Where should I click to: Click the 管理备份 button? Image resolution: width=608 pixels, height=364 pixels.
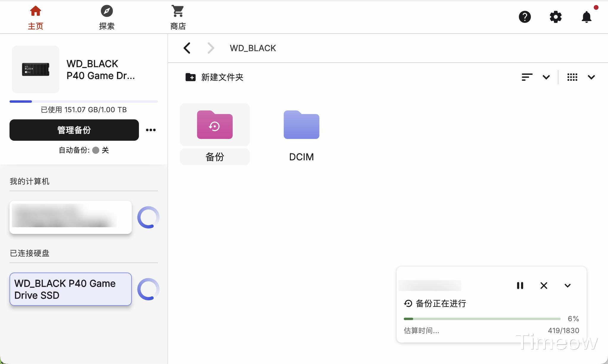74,130
